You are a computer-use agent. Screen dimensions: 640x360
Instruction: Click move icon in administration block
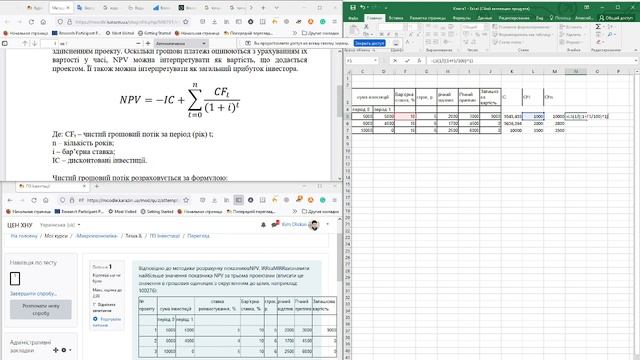pos(56,350)
